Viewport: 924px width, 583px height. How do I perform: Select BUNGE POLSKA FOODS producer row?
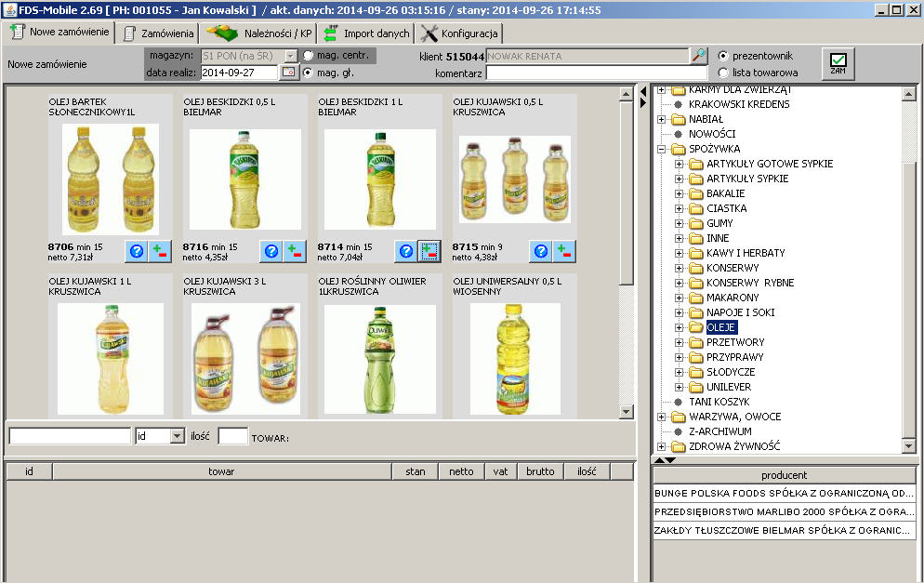(784, 494)
